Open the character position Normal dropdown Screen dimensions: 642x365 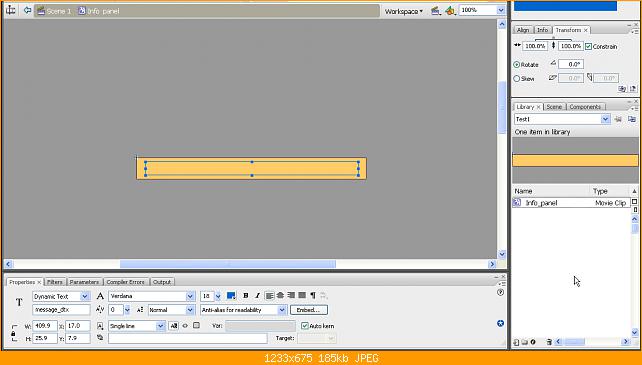190,310
